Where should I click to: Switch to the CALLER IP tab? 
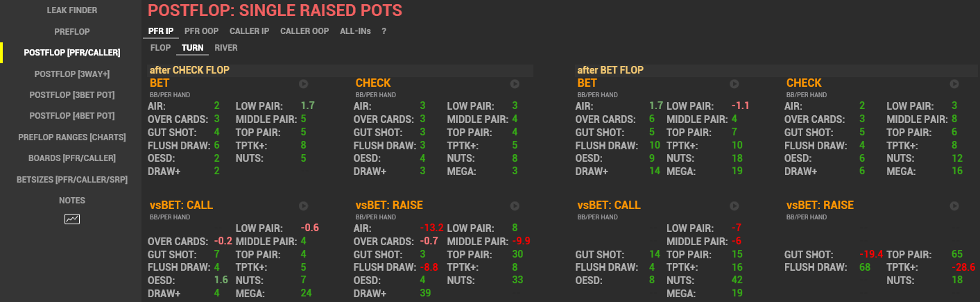tap(249, 31)
